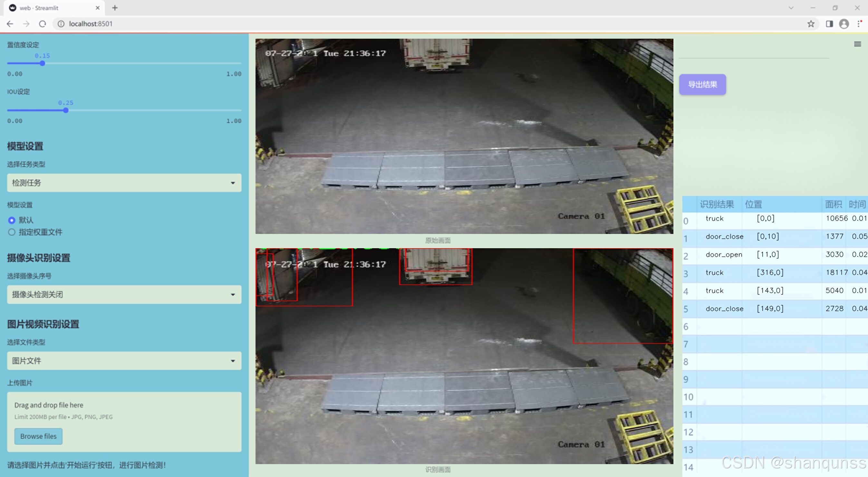Select the 默认 radio option
Image resolution: width=868 pixels, height=477 pixels.
(12, 220)
